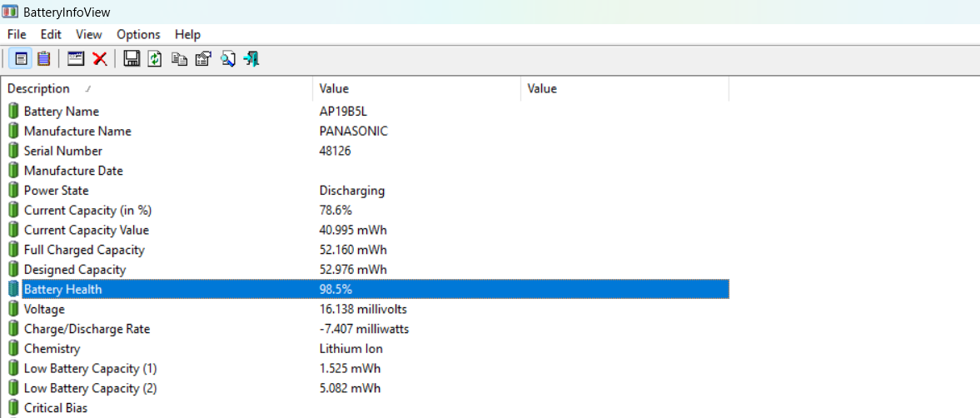Select the Battery Name row
This screenshot has width=980, height=418.
point(366,112)
